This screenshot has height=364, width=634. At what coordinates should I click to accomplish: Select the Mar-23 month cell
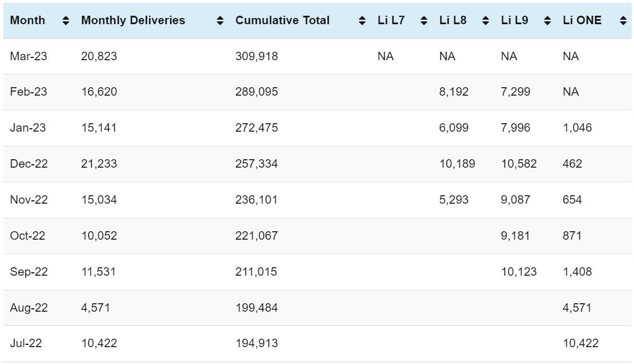(x=28, y=56)
